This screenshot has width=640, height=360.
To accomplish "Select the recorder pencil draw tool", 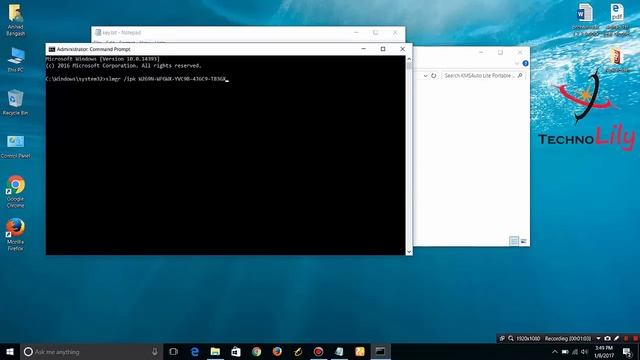I will point(616,338).
